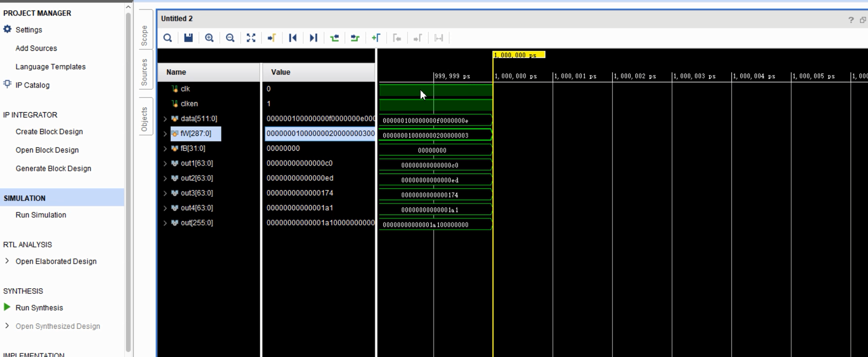The image size is (868, 357).
Task: Click Open Block Design
Action: (47, 150)
